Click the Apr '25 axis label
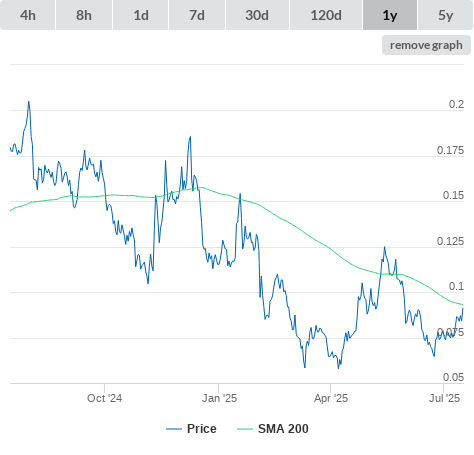Image resolution: width=474 pixels, height=455 pixels. (x=331, y=398)
